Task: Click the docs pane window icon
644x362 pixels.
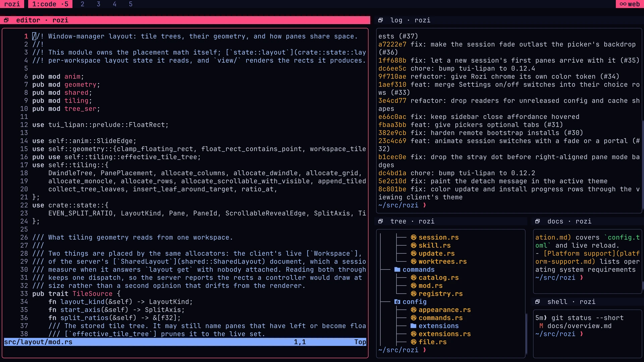Action: click(537, 221)
